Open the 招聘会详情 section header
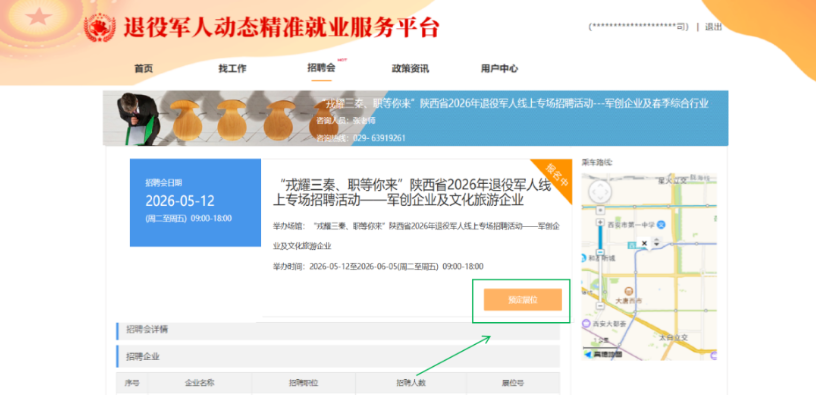This screenshot has width=816, height=396. point(338,330)
